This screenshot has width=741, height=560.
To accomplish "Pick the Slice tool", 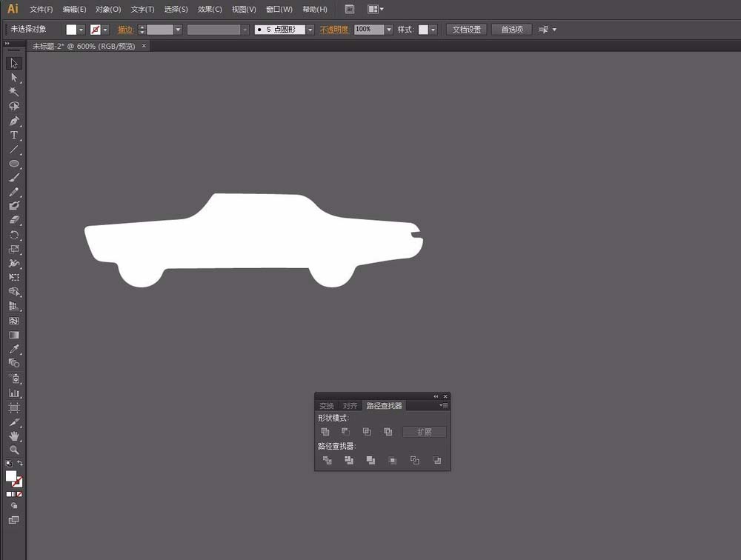I will 13,422.
